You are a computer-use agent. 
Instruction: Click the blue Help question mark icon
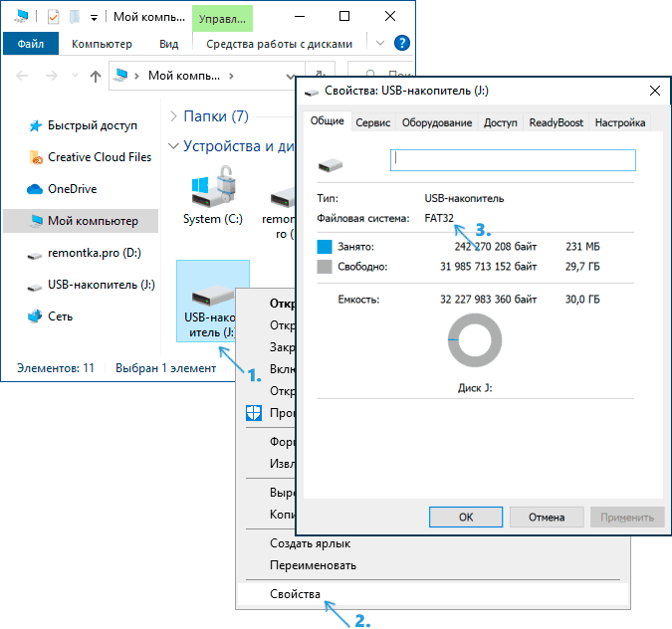pos(402,43)
